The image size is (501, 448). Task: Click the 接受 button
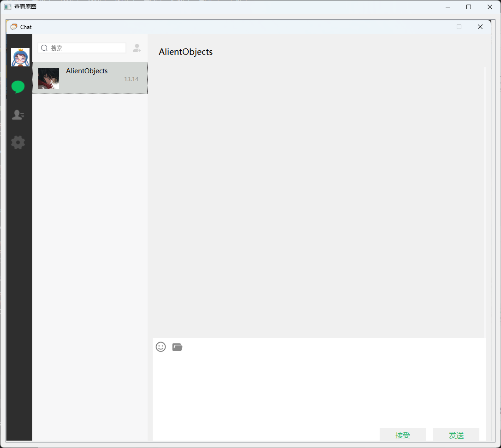(403, 435)
